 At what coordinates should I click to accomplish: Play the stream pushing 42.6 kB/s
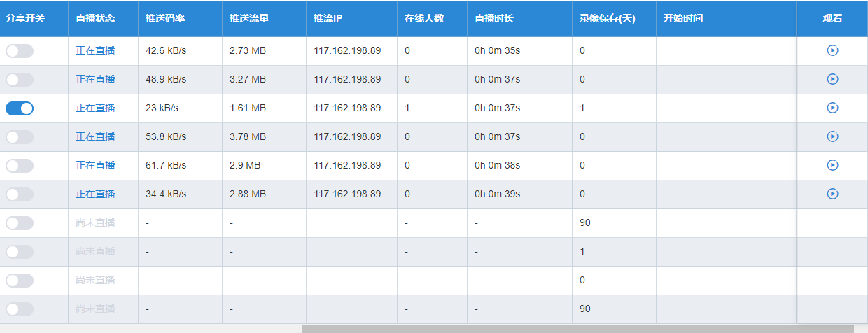coord(832,50)
